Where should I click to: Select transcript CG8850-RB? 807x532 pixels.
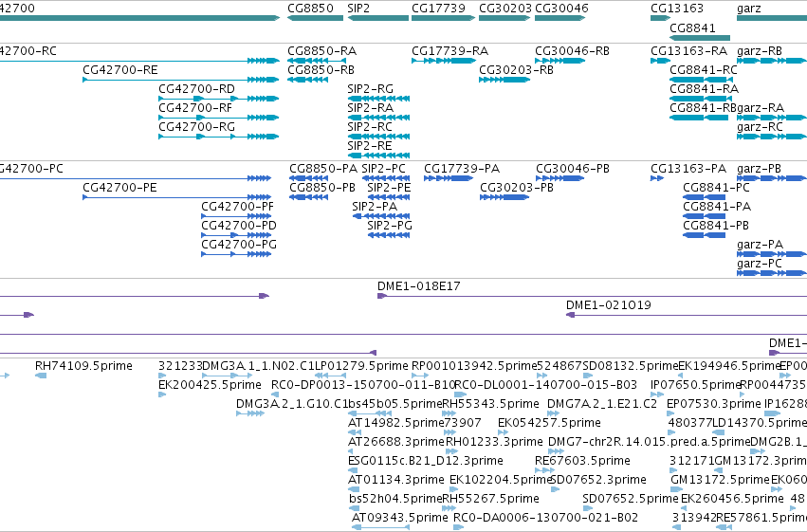point(308,80)
